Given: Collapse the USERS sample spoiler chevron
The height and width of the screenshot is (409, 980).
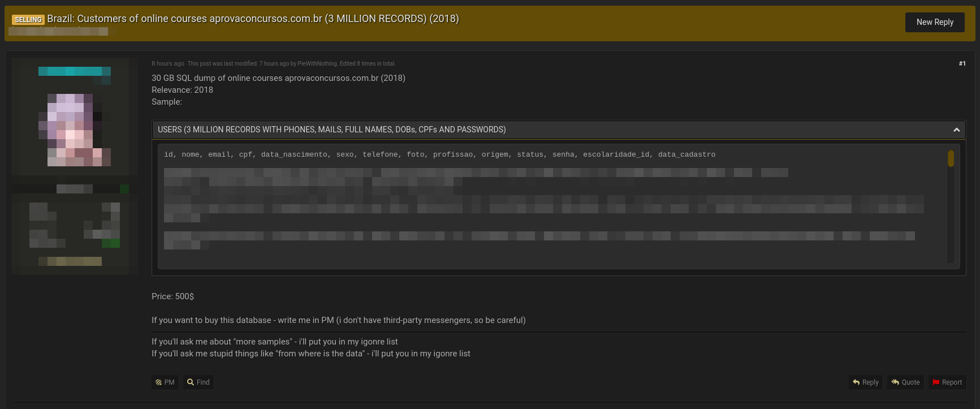Looking at the screenshot, I should click(956, 130).
